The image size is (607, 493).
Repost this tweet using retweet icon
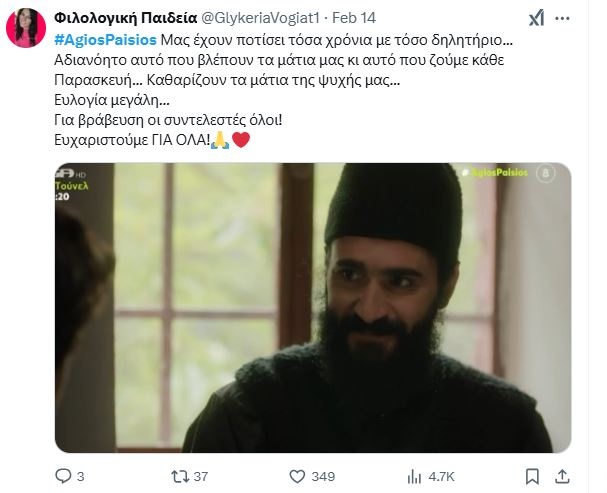(x=180, y=476)
